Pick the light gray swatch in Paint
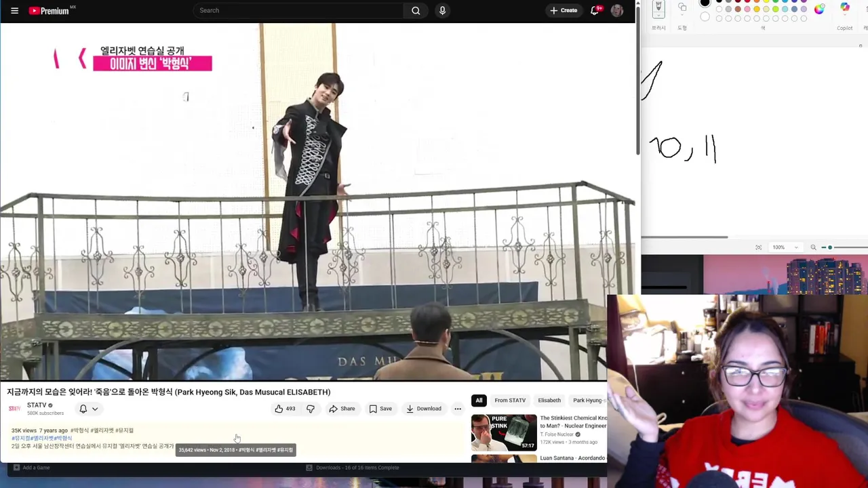 point(728,9)
